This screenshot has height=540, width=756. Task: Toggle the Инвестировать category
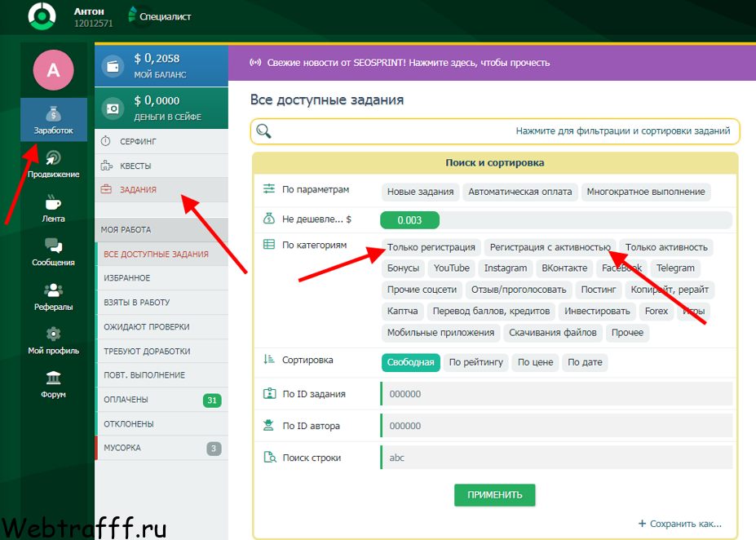pos(597,311)
